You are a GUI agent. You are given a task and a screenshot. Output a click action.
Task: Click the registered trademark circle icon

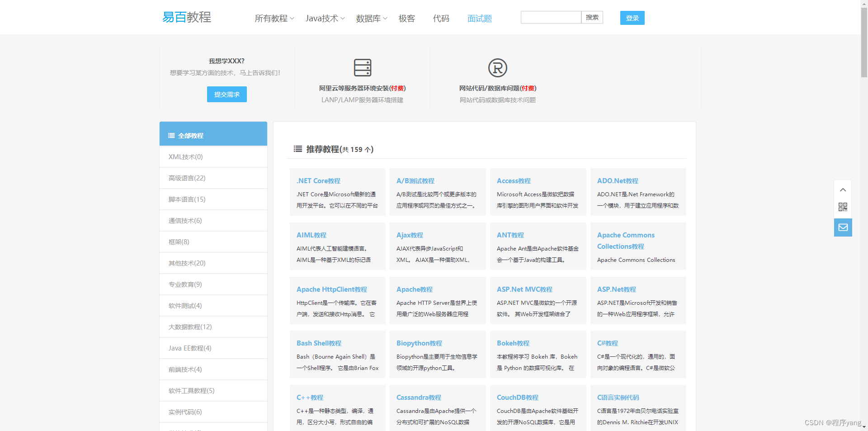tap(497, 68)
